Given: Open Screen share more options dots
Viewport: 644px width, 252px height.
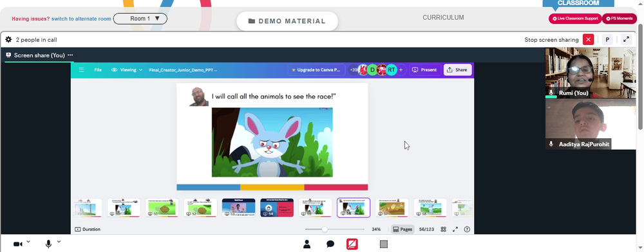Looking at the screenshot, I should pyautogui.click(x=70, y=55).
